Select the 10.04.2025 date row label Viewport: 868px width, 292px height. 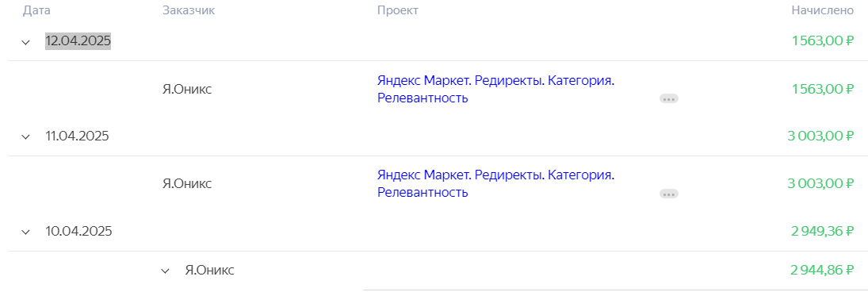click(x=78, y=231)
